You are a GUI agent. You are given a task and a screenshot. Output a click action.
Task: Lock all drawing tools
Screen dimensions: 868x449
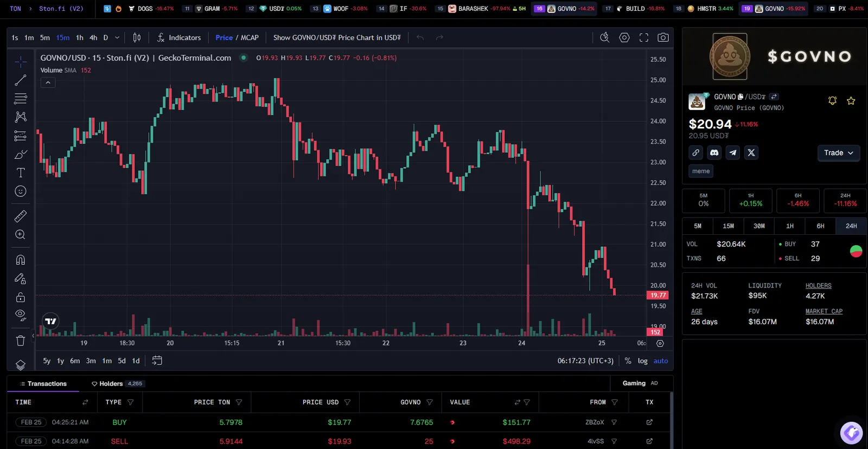[x=21, y=297]
